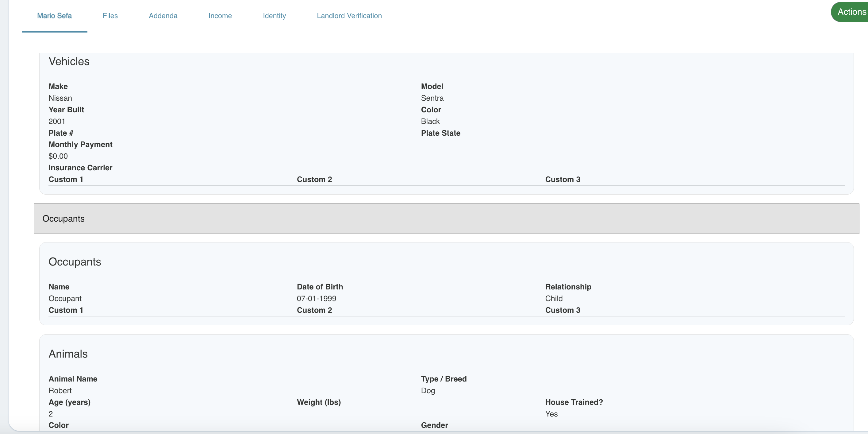Select the date of birth 07-01-1999
The width and height of the screenshot is (868, 434).
[317, 298]
